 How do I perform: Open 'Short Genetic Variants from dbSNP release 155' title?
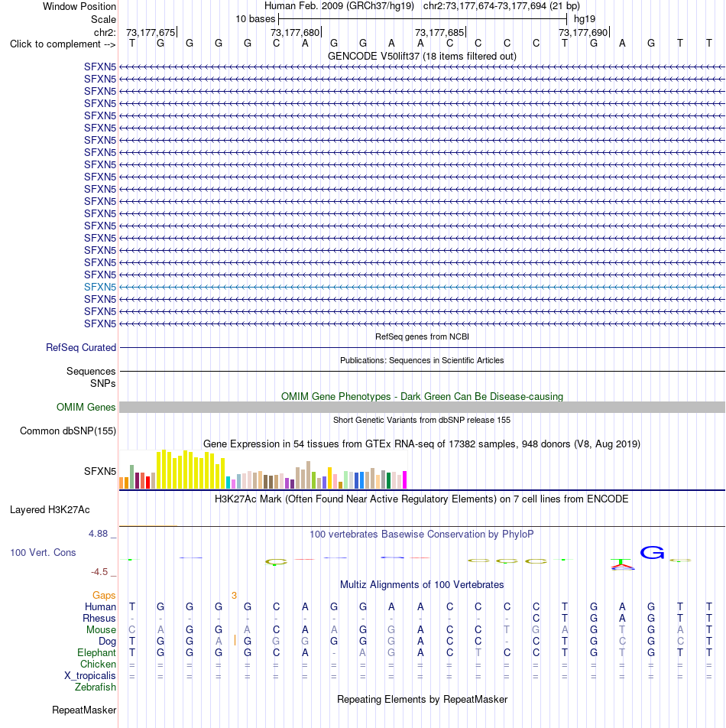point(422,420)
